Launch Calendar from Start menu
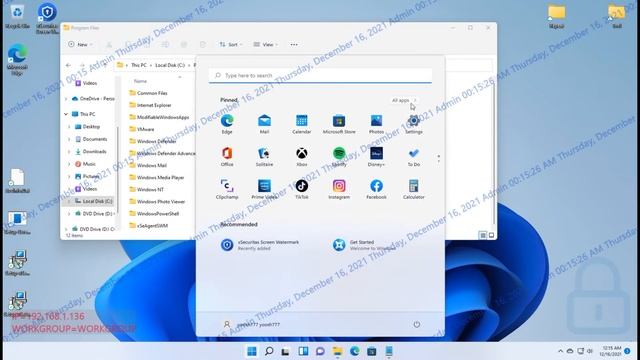Image resolution: width=640 pixels, height=360 pixels. click(x=302, y=124)
